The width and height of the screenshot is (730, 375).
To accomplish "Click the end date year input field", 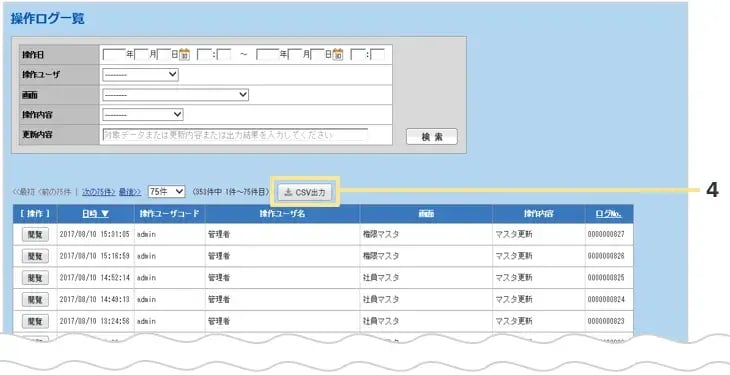I will [x=268, y=55].
